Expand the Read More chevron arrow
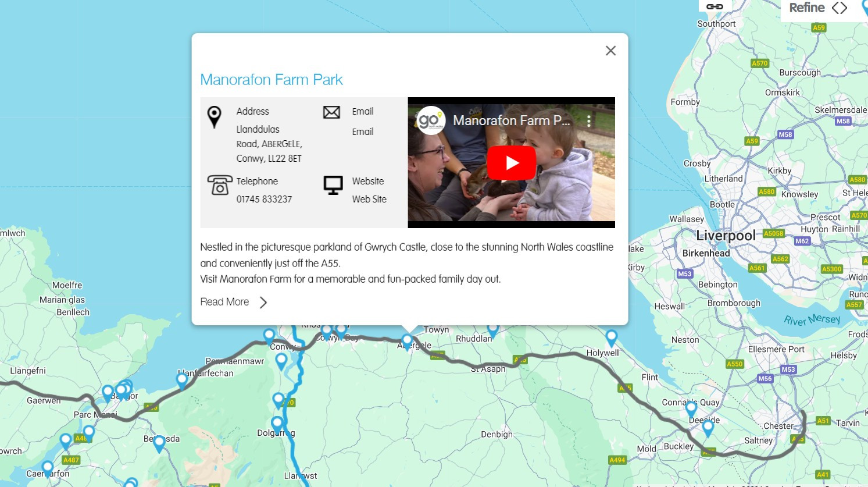868x487 pixels. pyautogui.click(x=263, y=302)
